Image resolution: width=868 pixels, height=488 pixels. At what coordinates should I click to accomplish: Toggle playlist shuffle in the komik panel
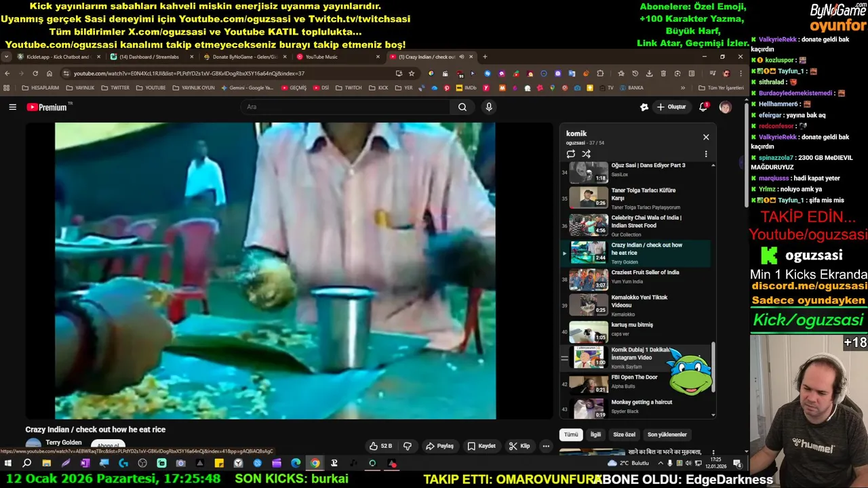pyautogui.click(x=586, y=154)
